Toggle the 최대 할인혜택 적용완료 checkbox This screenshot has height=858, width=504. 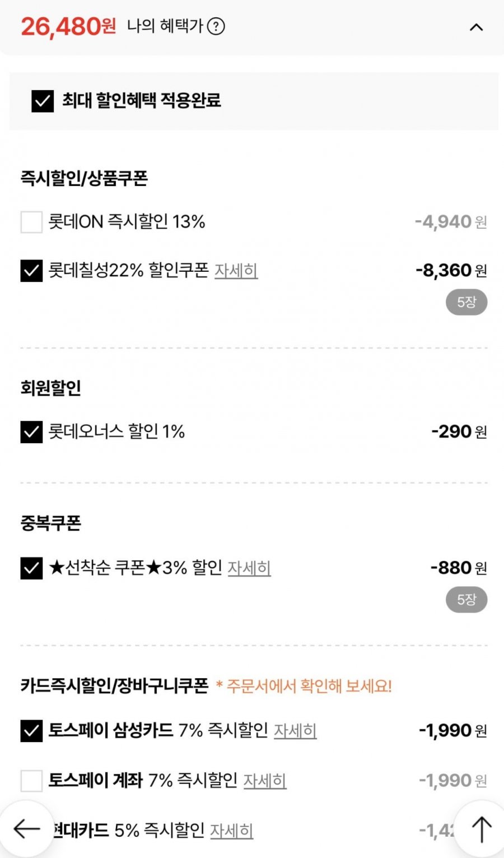coord(43,101)
